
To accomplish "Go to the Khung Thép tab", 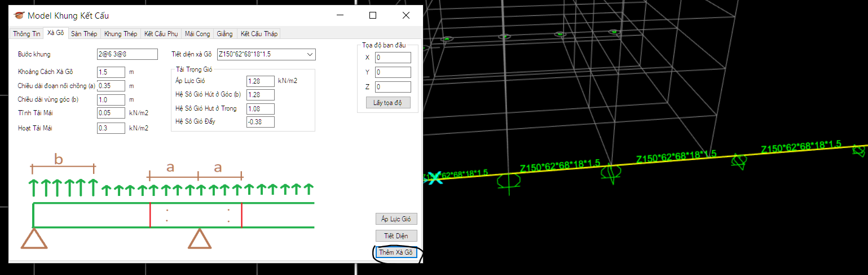I will click(x=121, y=34).
